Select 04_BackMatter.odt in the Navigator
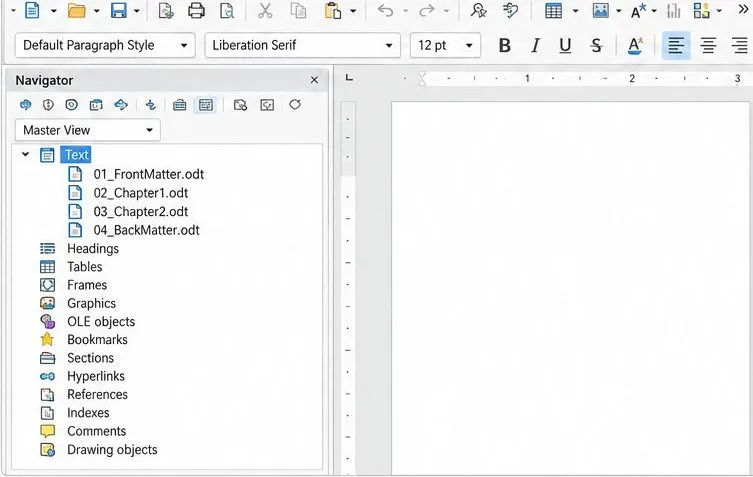753x477 pixels. pyautogui.click(x=146, y=230)
